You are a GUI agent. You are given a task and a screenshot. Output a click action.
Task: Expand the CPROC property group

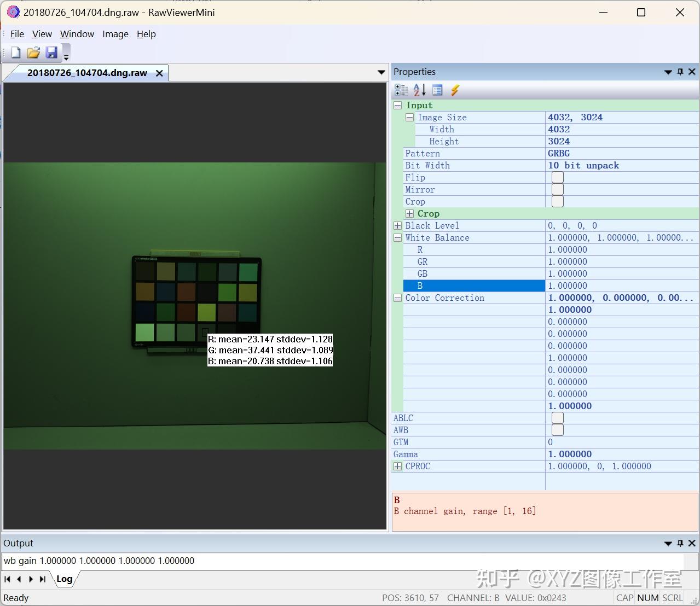pos(397,466)
